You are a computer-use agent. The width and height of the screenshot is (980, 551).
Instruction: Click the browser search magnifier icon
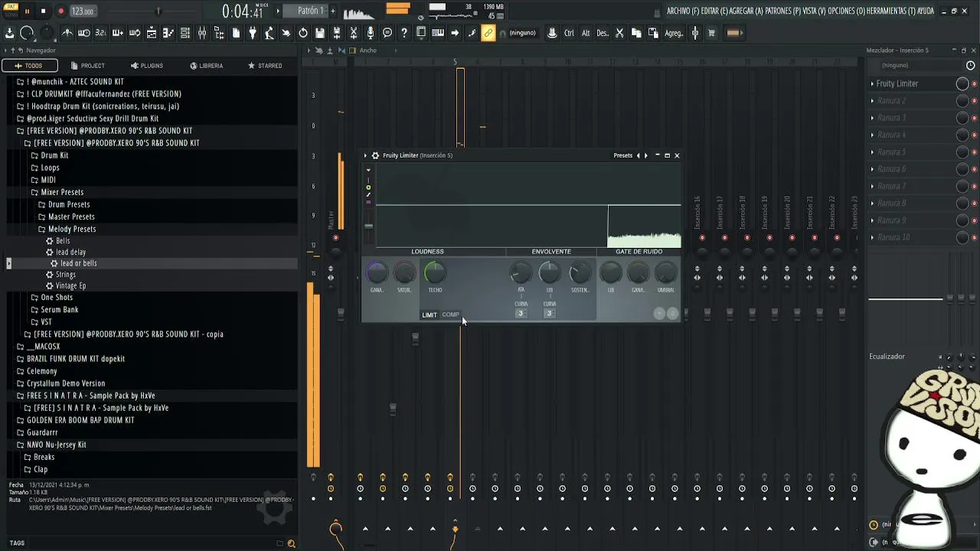(291, 543)
